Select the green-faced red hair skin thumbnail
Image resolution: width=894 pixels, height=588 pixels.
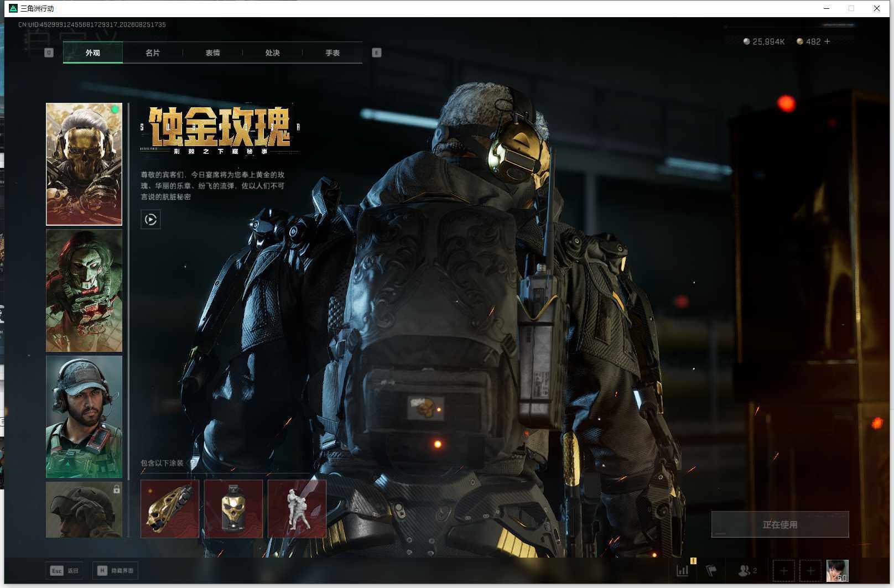pyautogui.click(x=84, y=290)
